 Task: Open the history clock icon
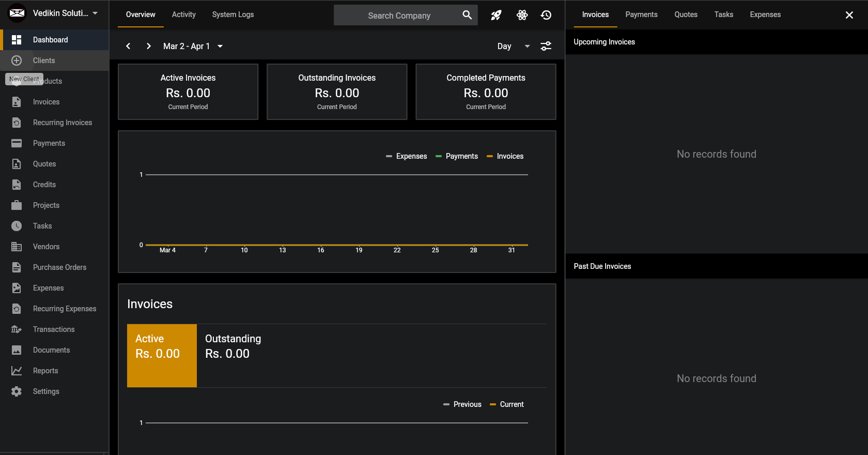[x=546, y=15]
